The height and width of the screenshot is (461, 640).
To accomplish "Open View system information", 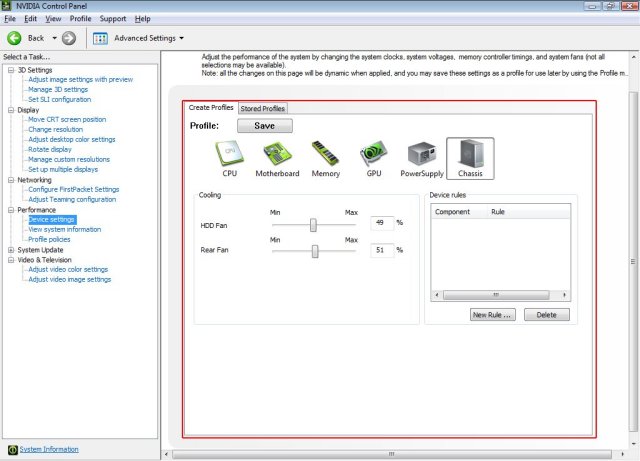I will click(x=64, y=229).
